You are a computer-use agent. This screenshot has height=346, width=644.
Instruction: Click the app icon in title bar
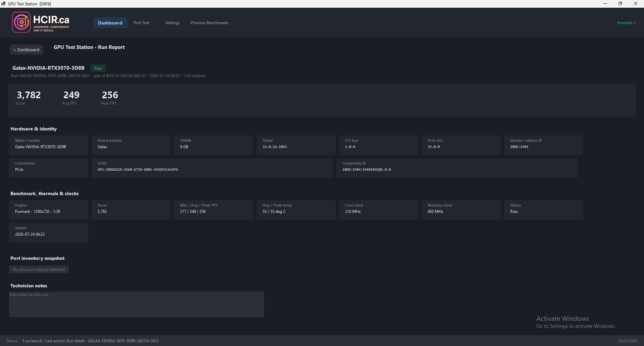(x=3, y=4)
